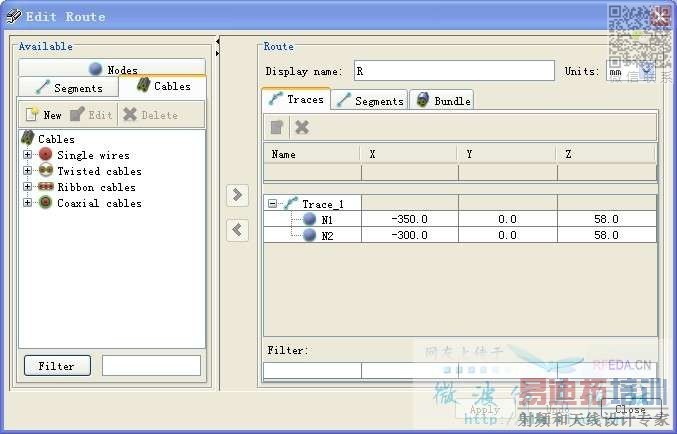This screenshot has height=434, width=677.
Task: Click the delete trace X icon
Action: click(x=302, y=127)
